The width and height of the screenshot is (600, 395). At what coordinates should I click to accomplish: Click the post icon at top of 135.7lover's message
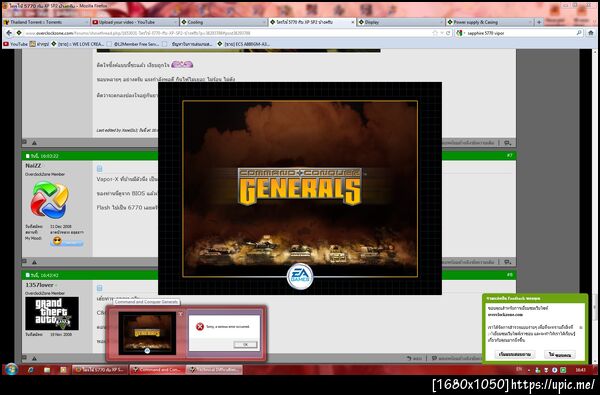(99, 288)
